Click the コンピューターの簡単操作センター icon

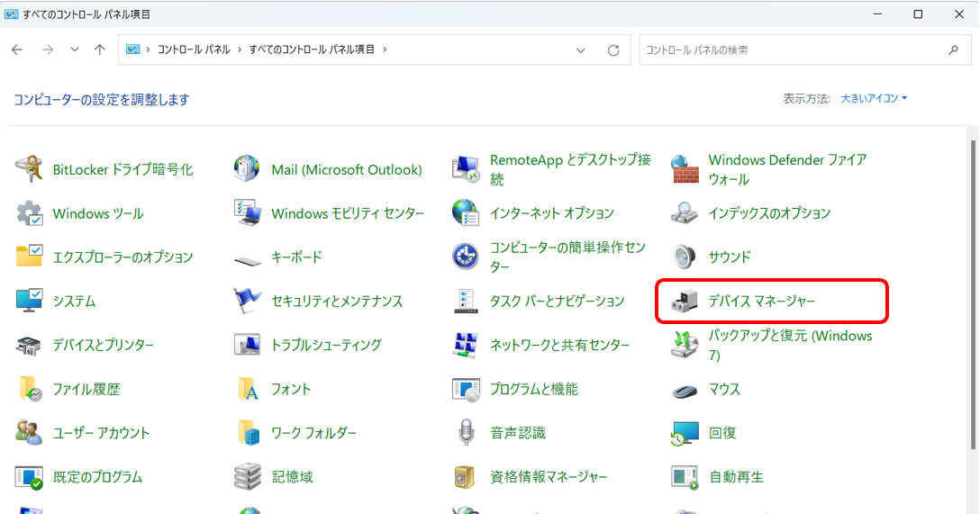466,257
